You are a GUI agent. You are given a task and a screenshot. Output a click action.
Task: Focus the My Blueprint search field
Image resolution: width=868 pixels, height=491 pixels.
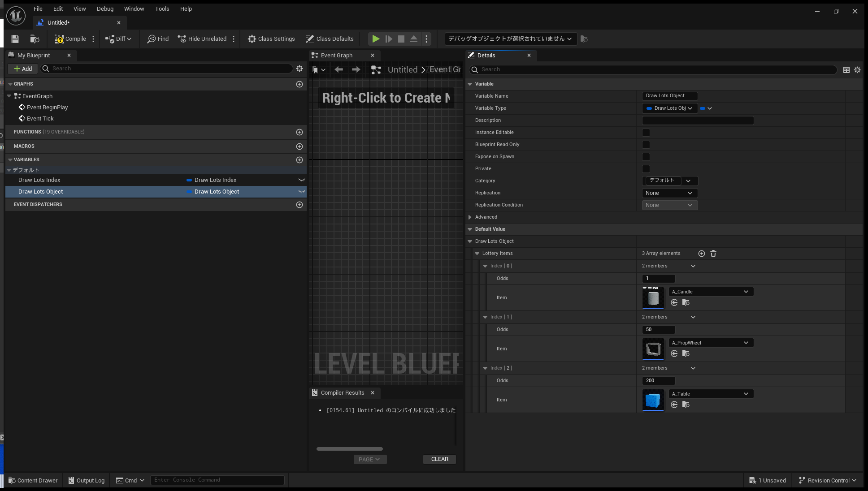coord(166,69)
